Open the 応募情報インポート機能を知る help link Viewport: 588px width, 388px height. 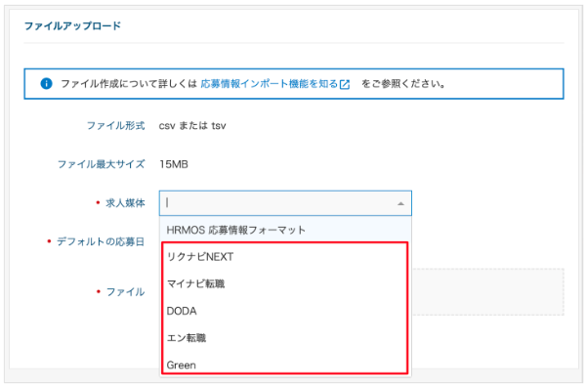(x=270, y=83)
